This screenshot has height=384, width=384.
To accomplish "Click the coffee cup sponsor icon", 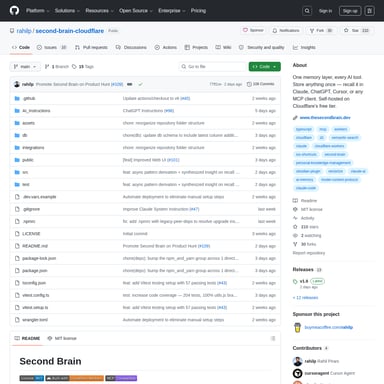I will pos(297,327).
